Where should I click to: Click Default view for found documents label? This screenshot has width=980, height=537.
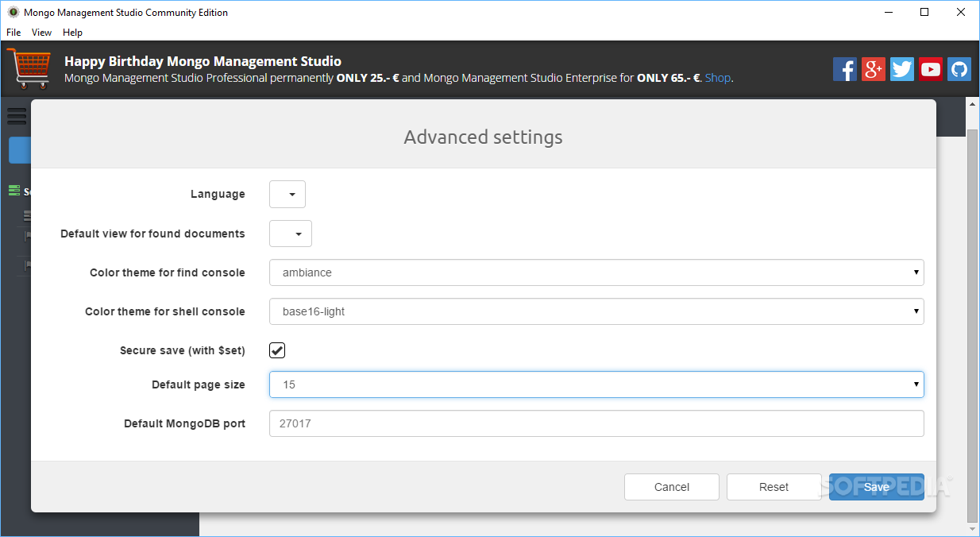(x=152, y=234)
